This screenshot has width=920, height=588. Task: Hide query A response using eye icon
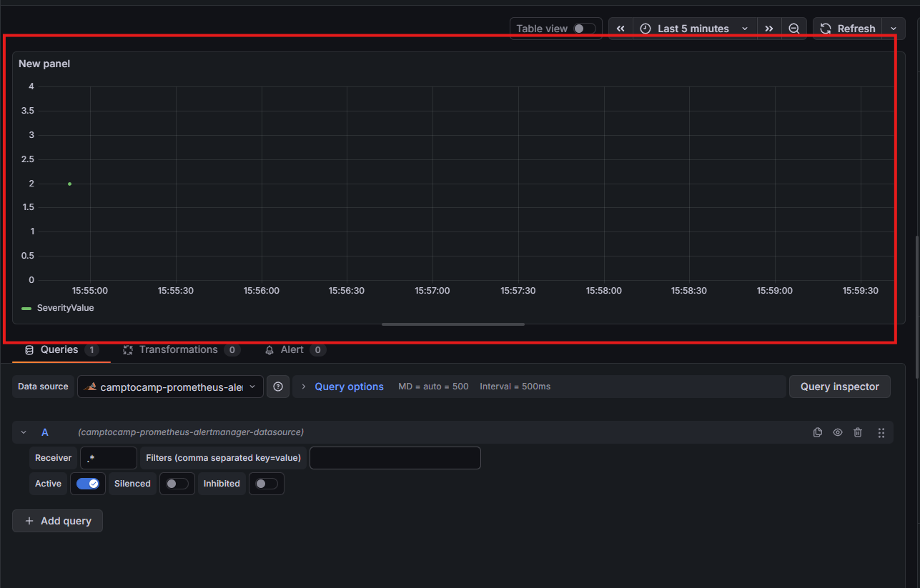coord(838,432)
